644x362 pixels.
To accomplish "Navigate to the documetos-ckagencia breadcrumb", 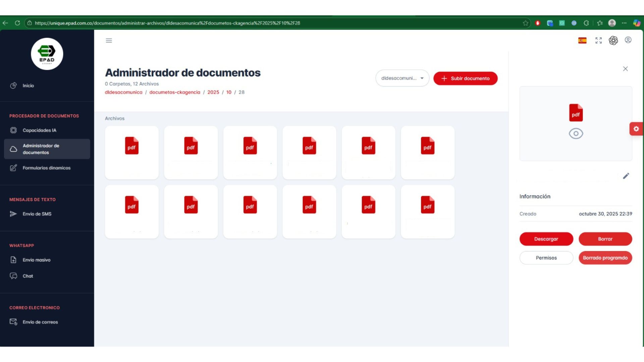I will coord(175,92).
